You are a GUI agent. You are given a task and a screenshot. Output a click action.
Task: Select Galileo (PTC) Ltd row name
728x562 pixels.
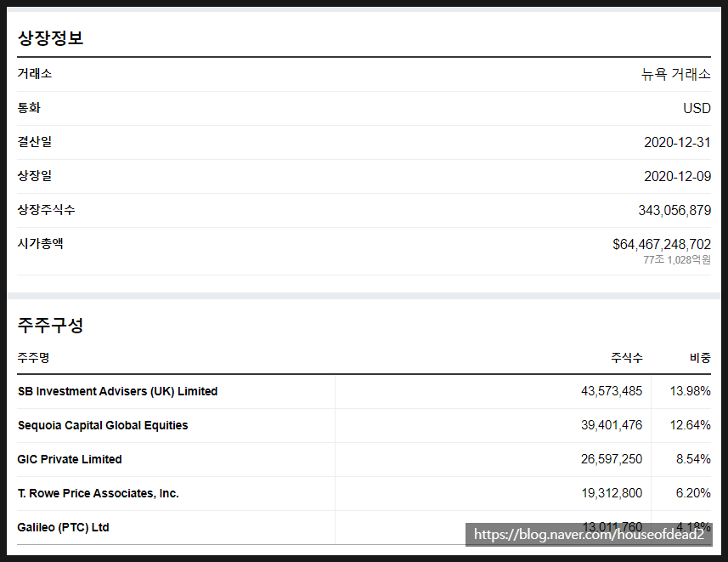[63, 527]
